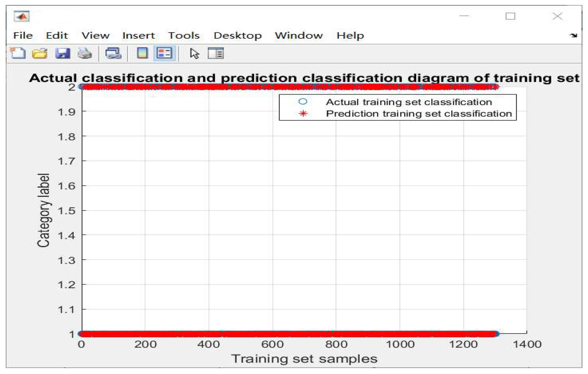Open a file with folder icon
Screen dimensions: 588x374
tap(40, 53)
